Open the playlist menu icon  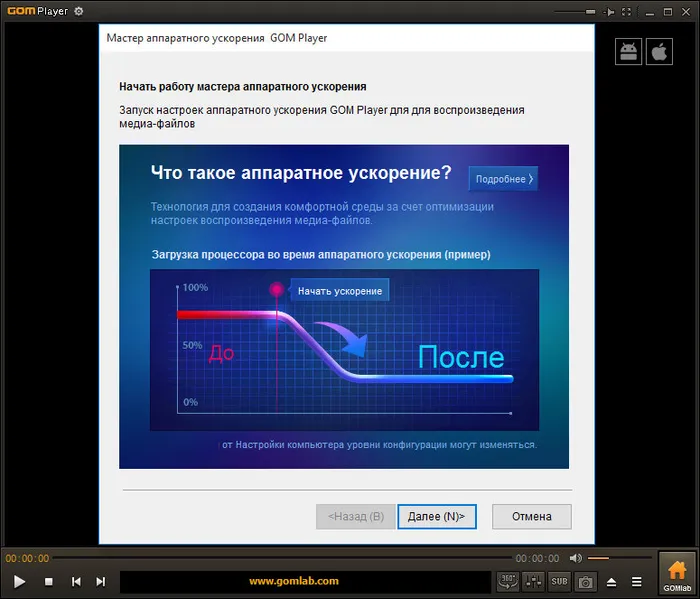point(637,582)
